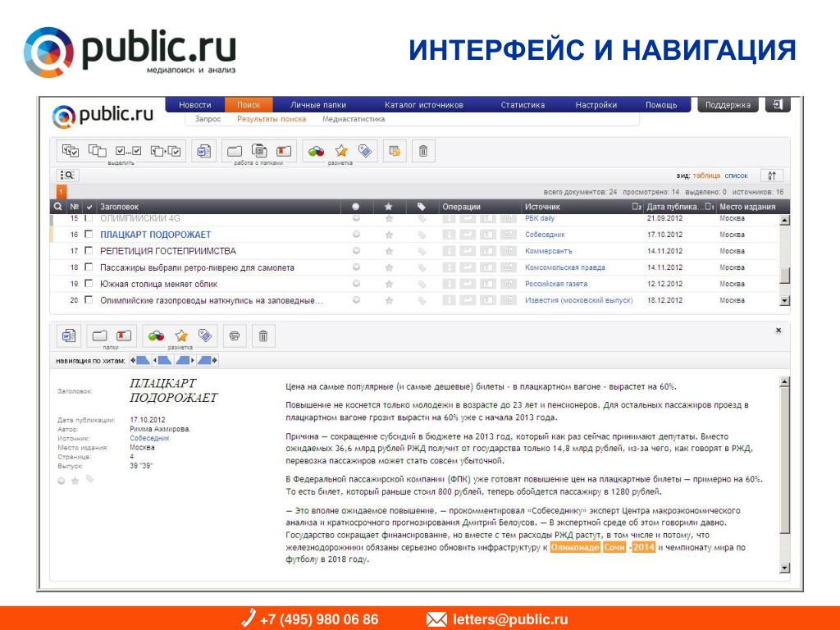Viewport: 840px width, 630px height.
Task: Click the select range of checkboxes icon
Action: (129, 151)
